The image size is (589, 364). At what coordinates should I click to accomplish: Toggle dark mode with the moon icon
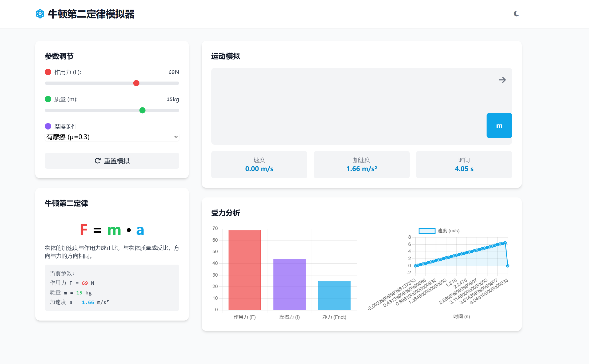(516, 14)
